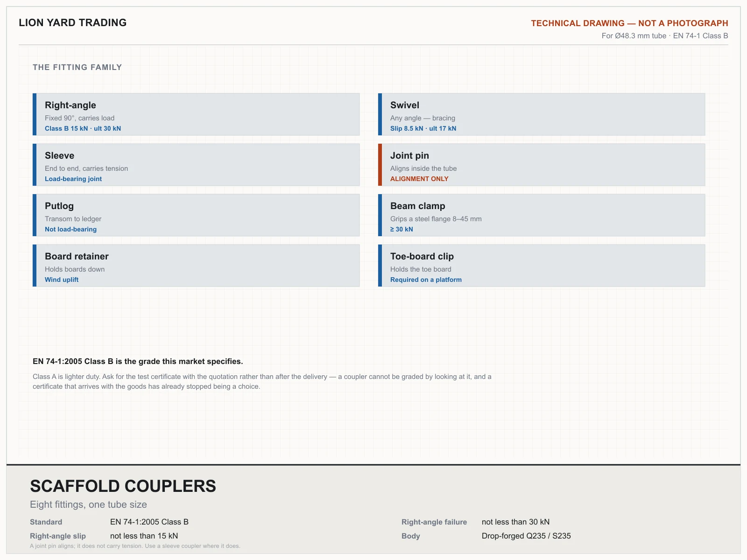Click the Drop-forged Q235 / S235 body value
This screenshot has width=747, height=560.
click(x=526, y=536)
